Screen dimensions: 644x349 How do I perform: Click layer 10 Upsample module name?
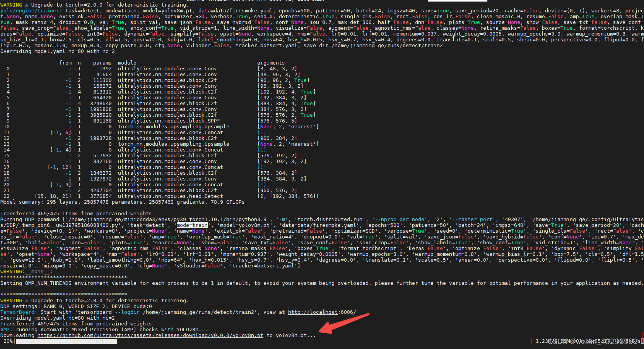click(173, 127)
